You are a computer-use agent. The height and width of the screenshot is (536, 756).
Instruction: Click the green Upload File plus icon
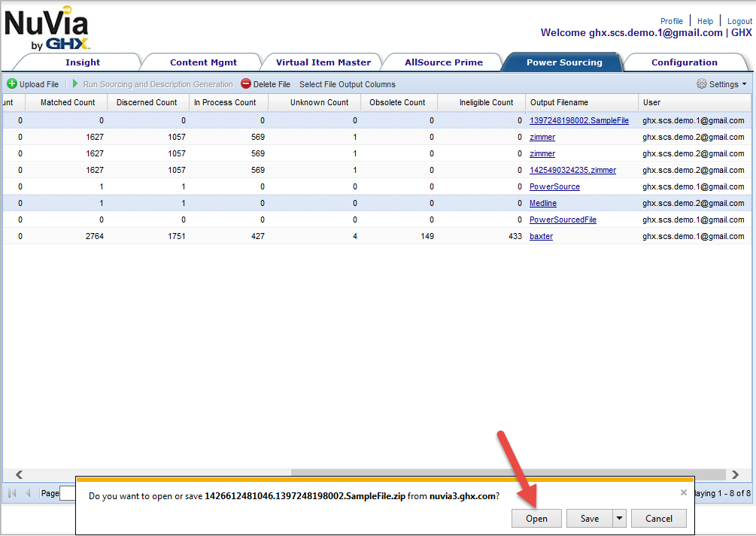pyautogui.click(x=12, y=84)
